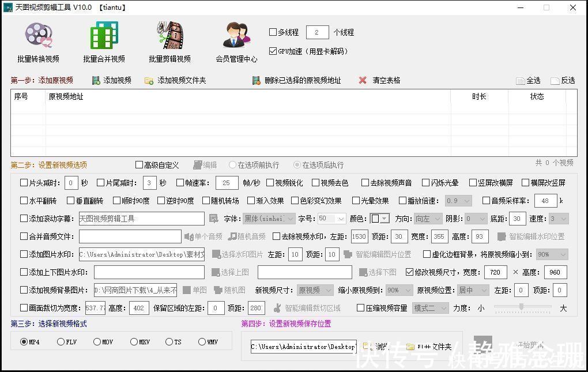588x372 pixels.
Task: Click the 反选 invert selection icon
Action: coord(555,81)
